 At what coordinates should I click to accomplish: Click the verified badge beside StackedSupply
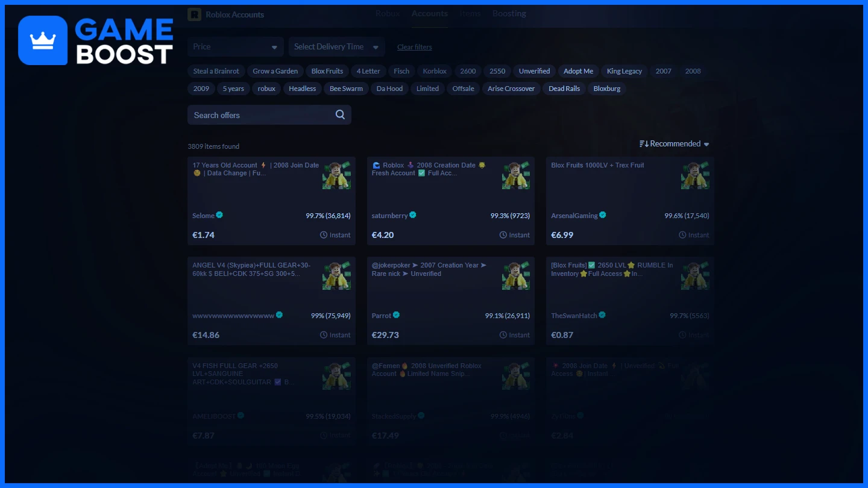tap(421, 416)
